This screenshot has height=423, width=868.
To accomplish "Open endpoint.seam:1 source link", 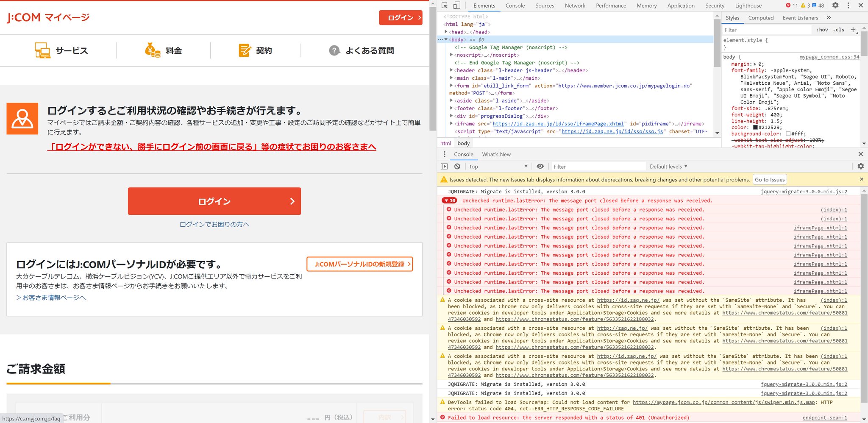I will (x=824, y=417).
